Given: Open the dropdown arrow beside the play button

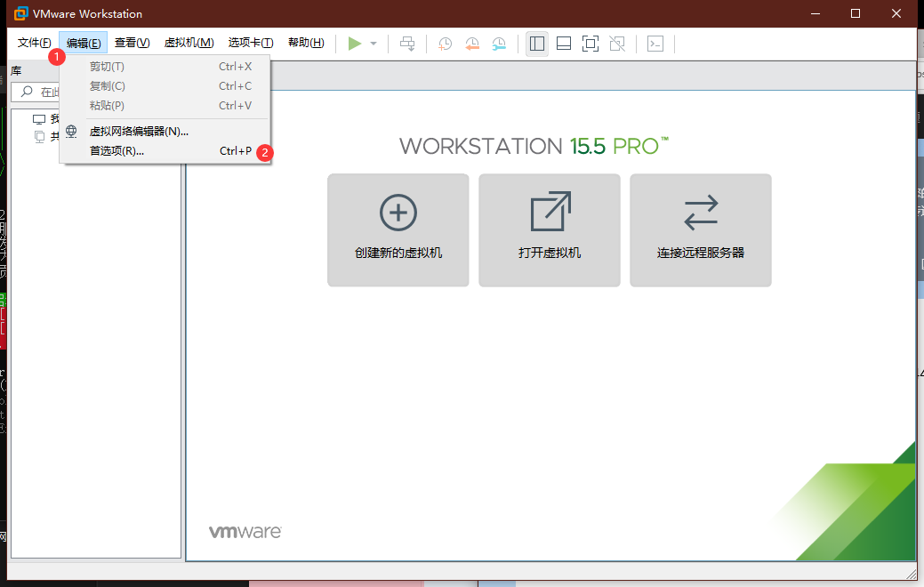Looking at the screenshot, I should coord(374,44).
